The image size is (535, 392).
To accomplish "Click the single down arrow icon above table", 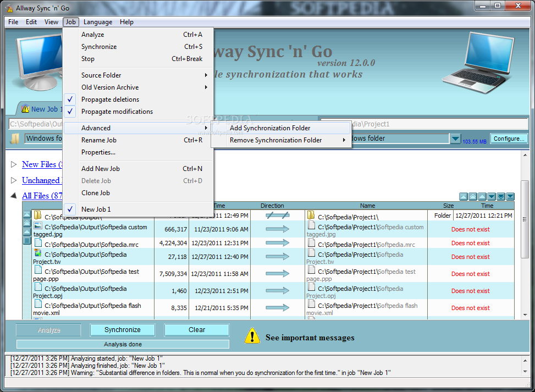I will click(492, 196).
